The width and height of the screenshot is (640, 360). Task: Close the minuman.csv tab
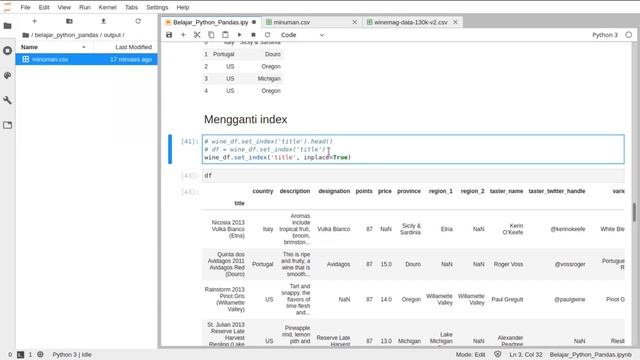[355, 22]
